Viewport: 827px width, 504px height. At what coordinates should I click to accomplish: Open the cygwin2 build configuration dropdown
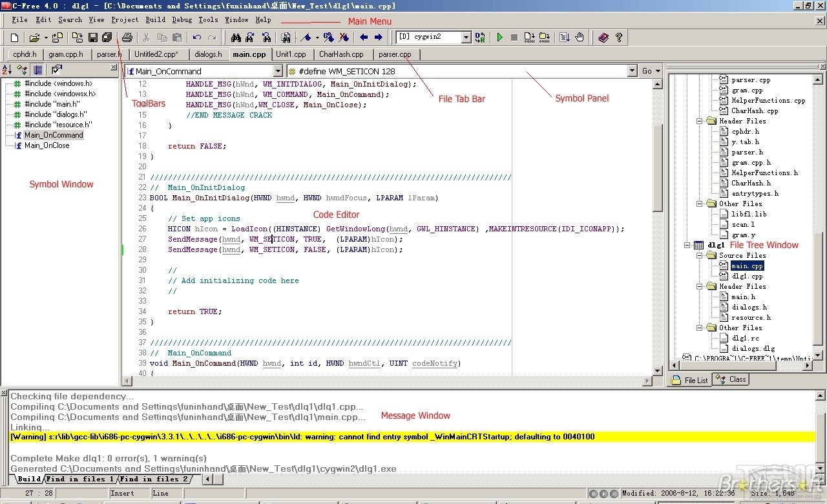pyautogui.click(x=466, y=37)
